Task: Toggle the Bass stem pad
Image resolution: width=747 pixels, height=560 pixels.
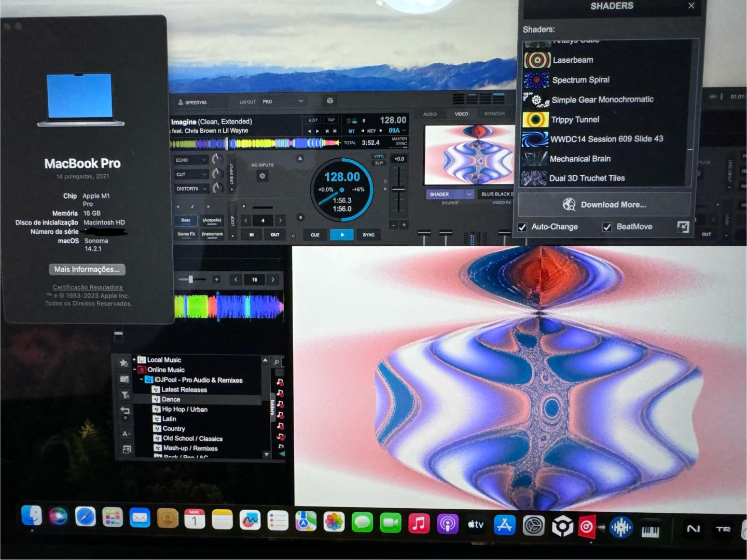Action: (186, 220)
